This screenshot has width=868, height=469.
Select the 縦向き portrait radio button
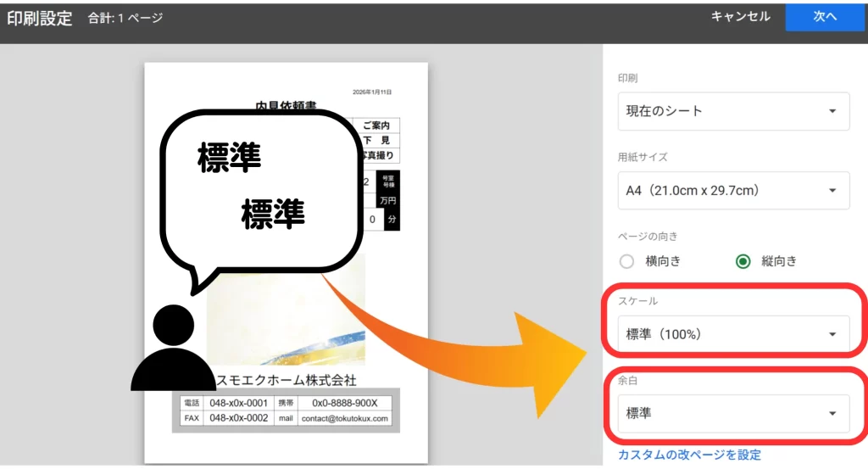743,261
